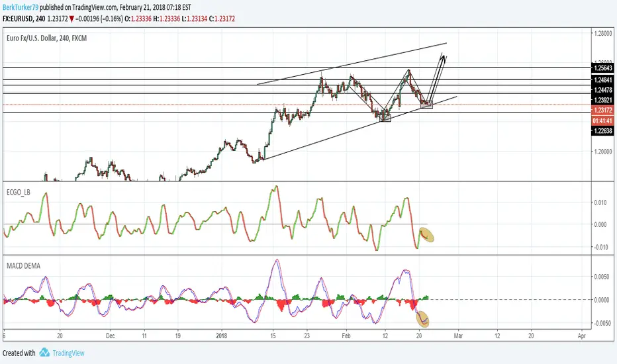617x364 pixels.
Task: Select the ECGO_LB indicator label
Action: click(x=18, y=193)
